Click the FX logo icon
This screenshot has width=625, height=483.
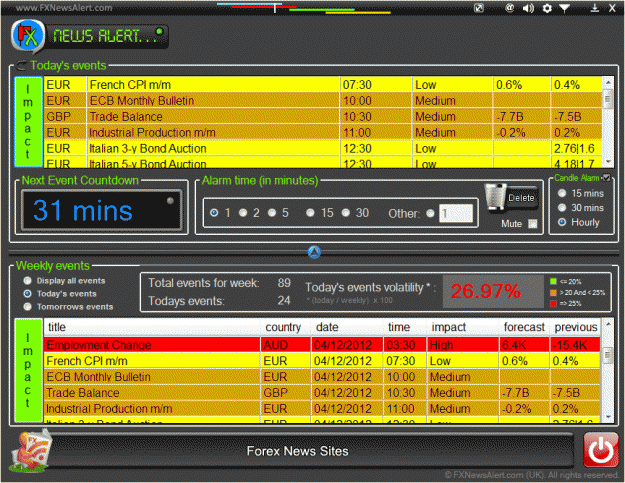point(28,36)
